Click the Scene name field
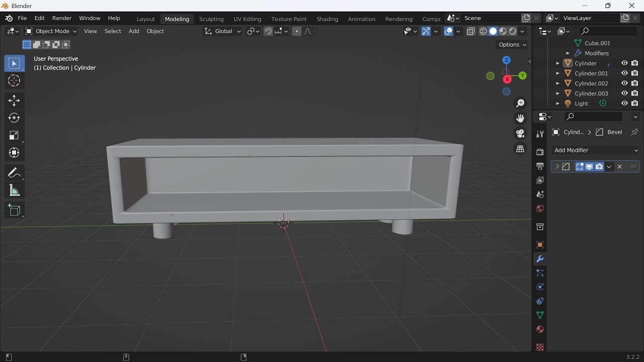This screenshot has width=644, height=362. point(491,18)
